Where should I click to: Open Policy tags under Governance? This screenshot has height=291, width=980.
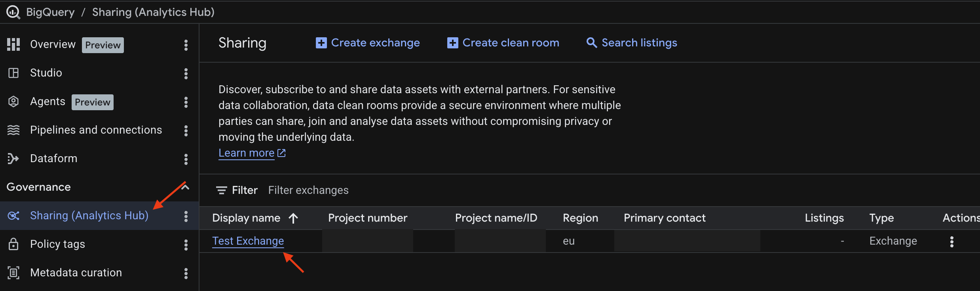click(57, 244)
